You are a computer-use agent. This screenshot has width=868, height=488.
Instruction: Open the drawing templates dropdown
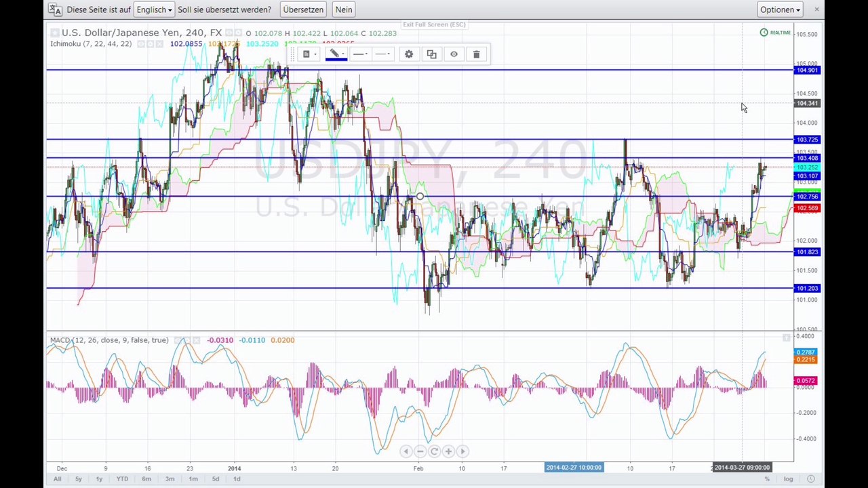(309, 54)
